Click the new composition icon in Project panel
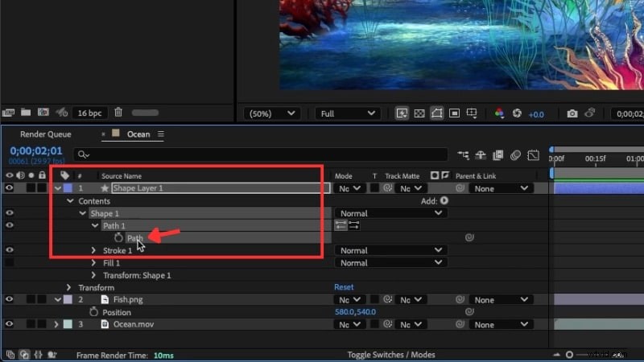The height and width of the screenshot is (362, 644). coord(43,112)
